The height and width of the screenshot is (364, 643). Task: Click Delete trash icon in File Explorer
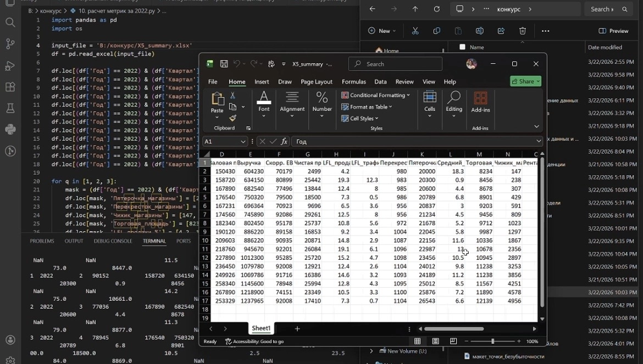tap(523, 31)
